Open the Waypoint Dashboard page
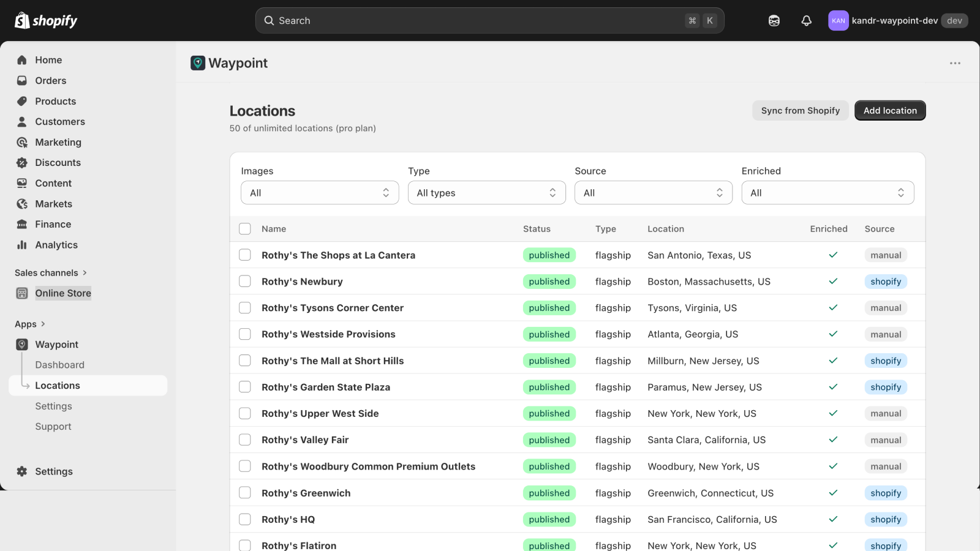This screenshot has width=980, height=551. [60, 365]
